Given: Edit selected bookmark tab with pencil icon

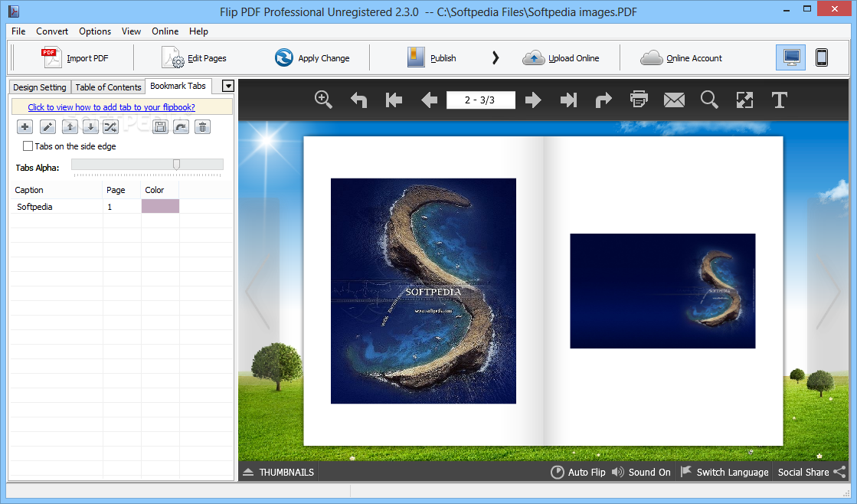Looking at the screenshot, I should pyautogui.click(x=47, y=127).
